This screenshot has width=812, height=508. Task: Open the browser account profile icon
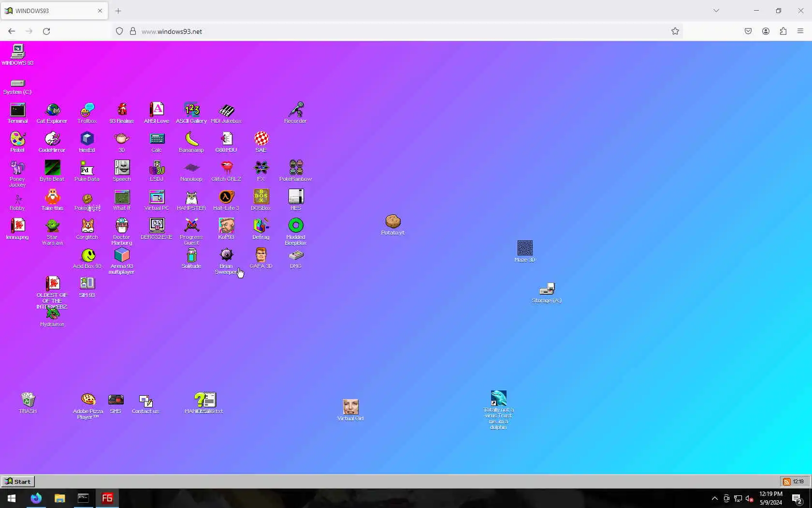tap(766, 31)
